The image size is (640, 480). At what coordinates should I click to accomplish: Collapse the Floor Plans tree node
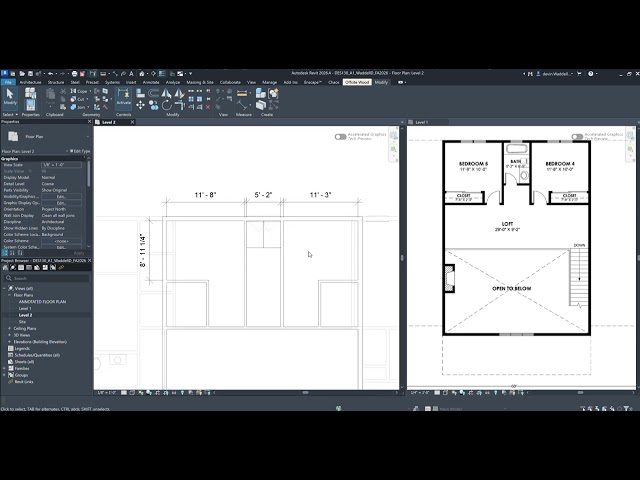pyautogui.click(x=9, y=295)
